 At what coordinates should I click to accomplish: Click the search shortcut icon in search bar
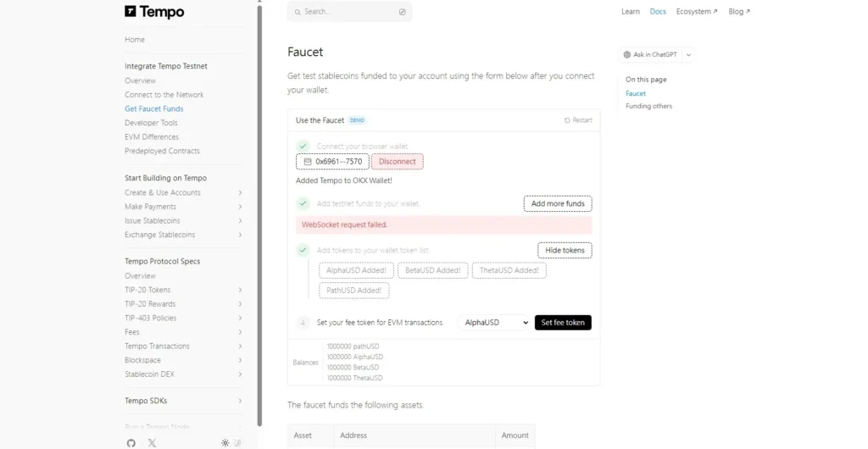click(x=402, y=12)
